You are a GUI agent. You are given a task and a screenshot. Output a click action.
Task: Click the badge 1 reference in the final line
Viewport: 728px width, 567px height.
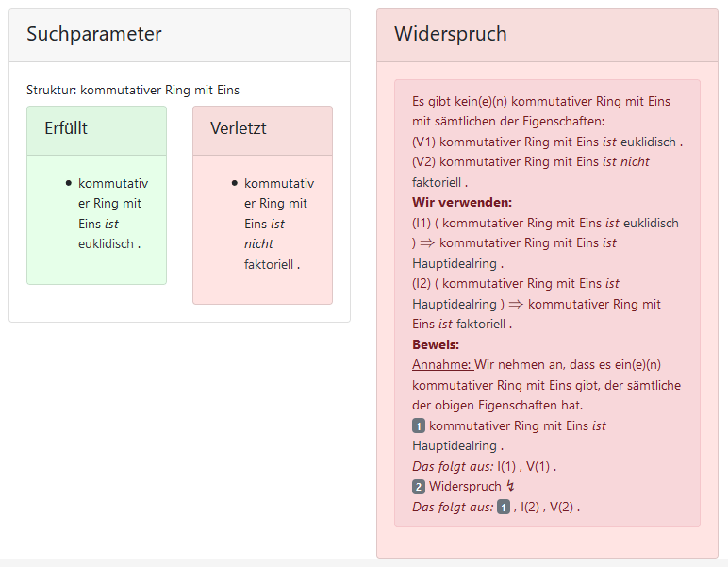click(504, 508)
